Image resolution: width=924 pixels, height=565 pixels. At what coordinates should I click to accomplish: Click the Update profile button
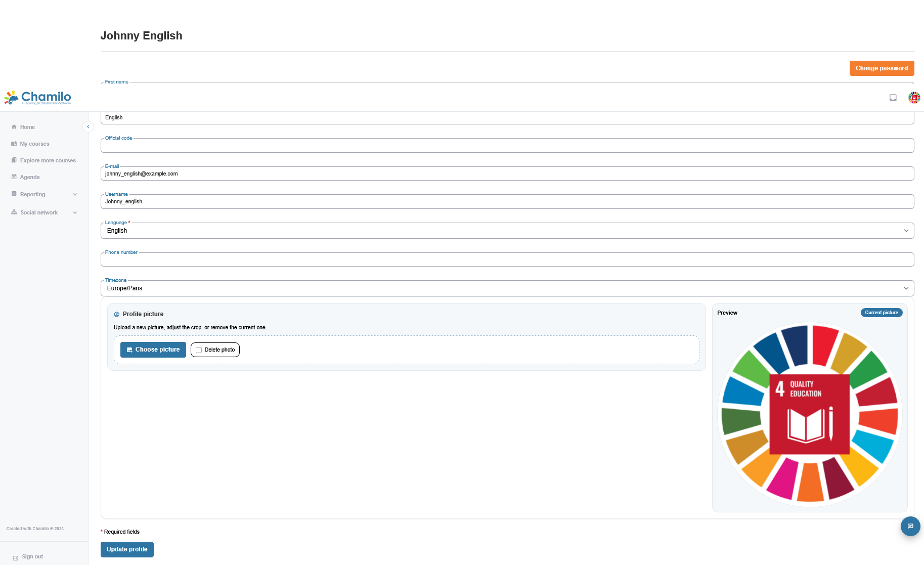click(x=127, y=549)
